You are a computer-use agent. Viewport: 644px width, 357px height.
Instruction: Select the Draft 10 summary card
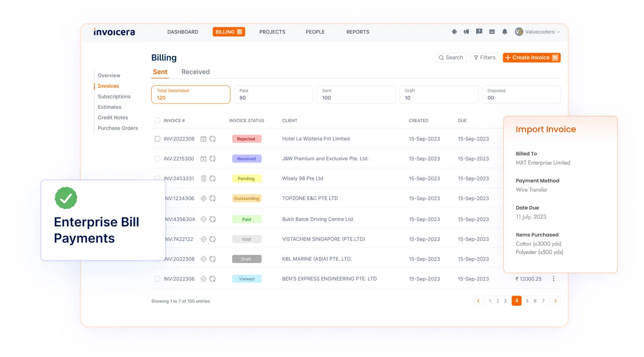pos(439,94)
